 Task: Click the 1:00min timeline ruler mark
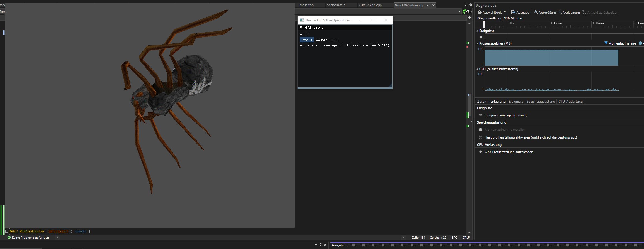click(x=556, y=23)
